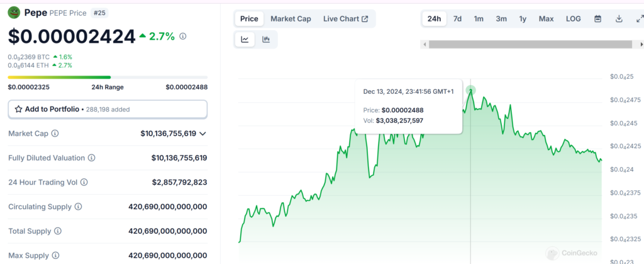
Task: Expand the Market Cap chevron dropdown
Action: 203,134
